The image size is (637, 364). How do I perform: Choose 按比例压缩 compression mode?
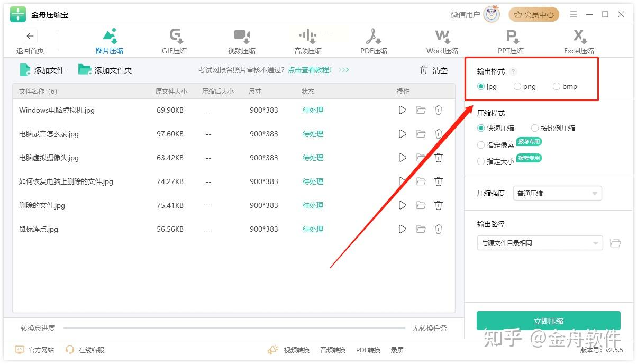[x=535, y=128]
